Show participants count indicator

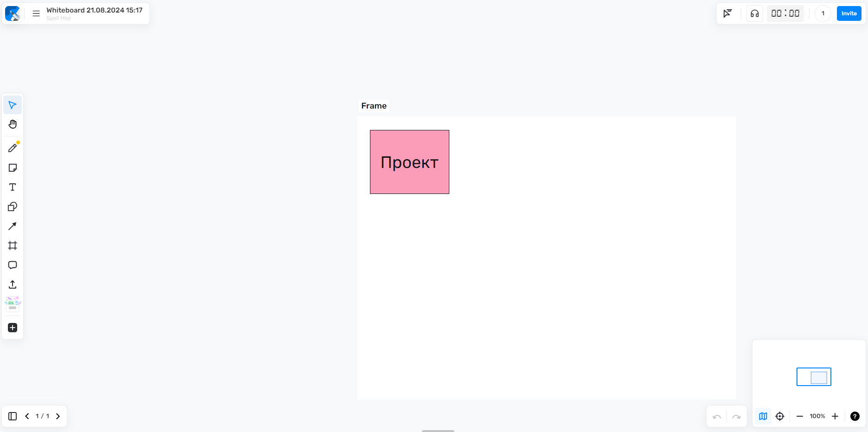click(x=823, y=13)
